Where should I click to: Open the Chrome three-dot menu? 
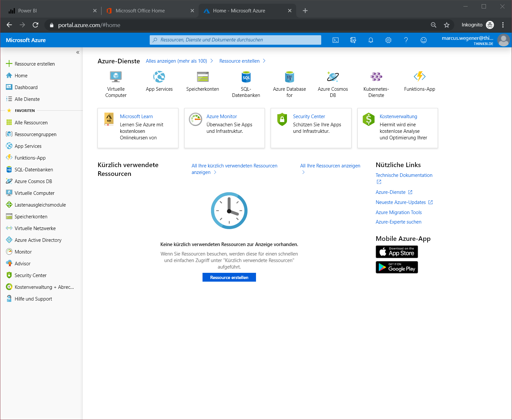tap(503, 25)
